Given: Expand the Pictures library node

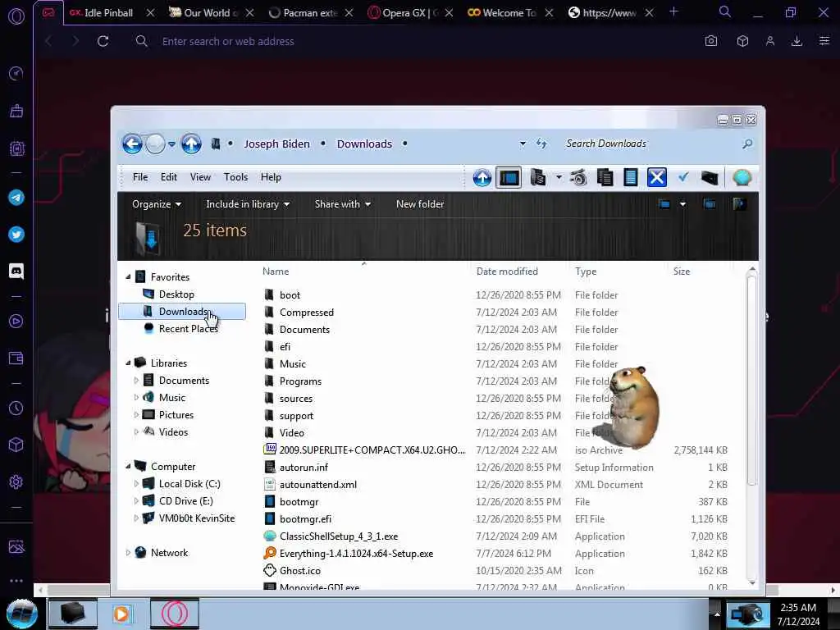Looking at the screenshot, I should (x=136, y=414).
